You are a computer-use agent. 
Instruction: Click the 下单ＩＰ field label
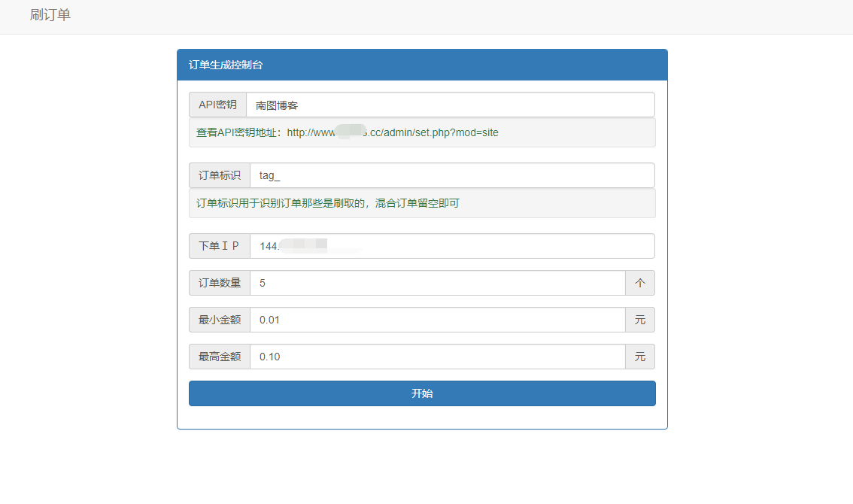coord(219,246)
